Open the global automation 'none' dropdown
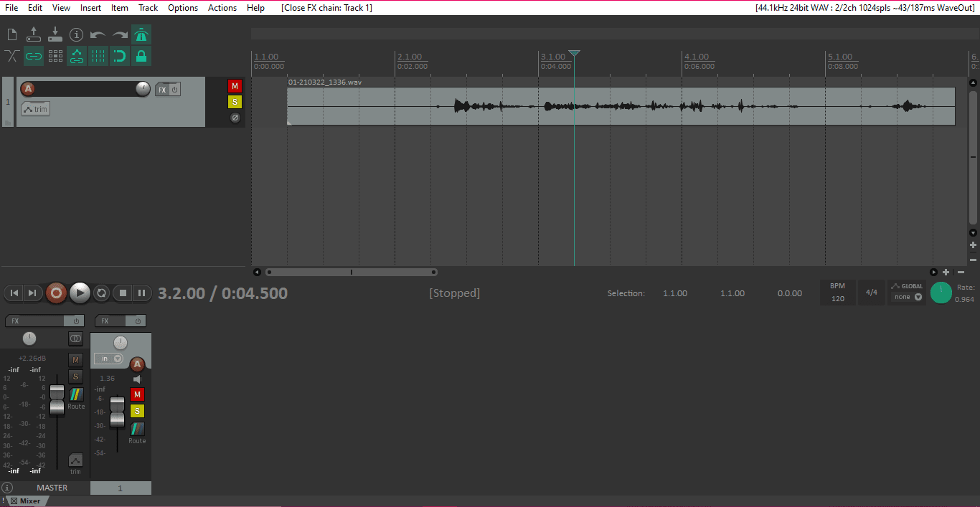The height and width of the screenshot is (507, 980). 908,297
